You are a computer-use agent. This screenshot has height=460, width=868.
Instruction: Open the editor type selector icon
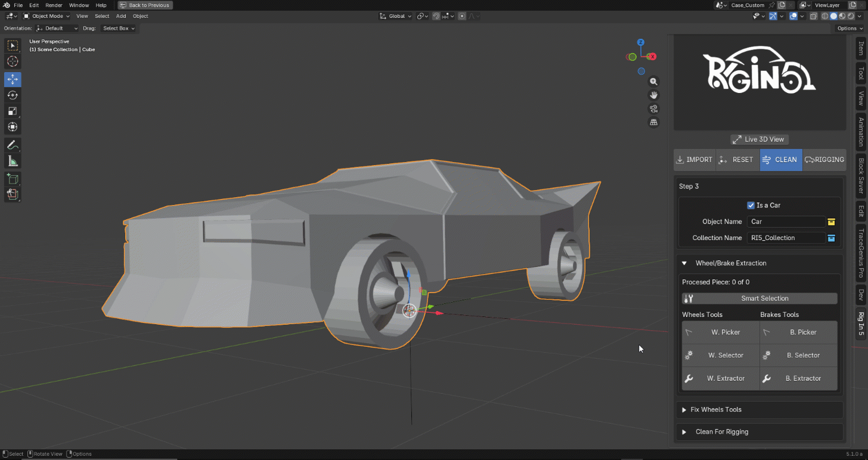pos(12,16)
